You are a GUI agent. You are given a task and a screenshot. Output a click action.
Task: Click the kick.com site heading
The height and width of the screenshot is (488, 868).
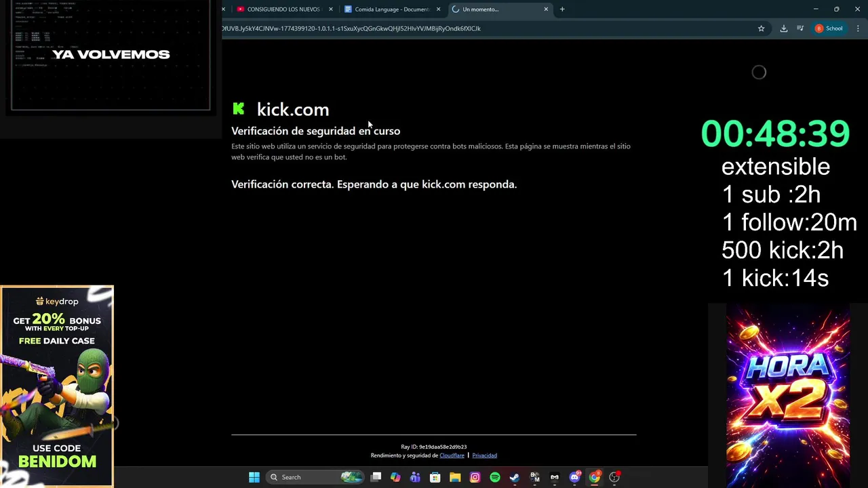(x=293, y=109)
